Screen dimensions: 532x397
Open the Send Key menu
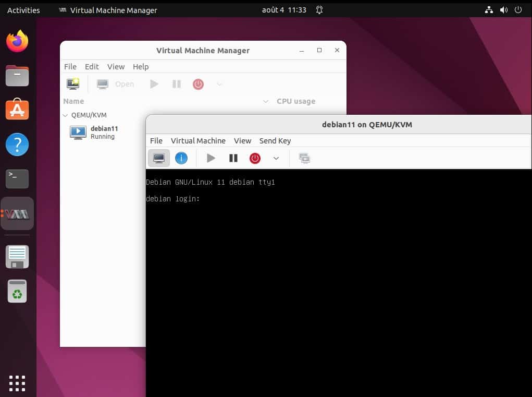[x=275, y=141]
